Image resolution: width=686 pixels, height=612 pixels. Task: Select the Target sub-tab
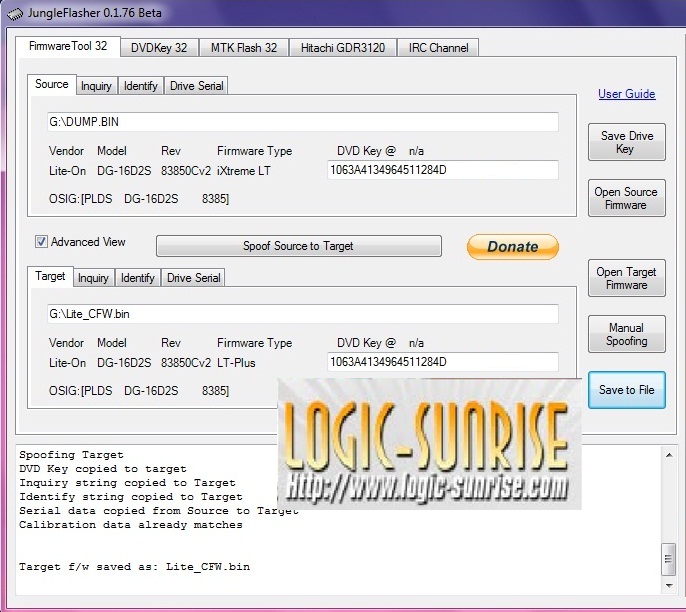50,276
